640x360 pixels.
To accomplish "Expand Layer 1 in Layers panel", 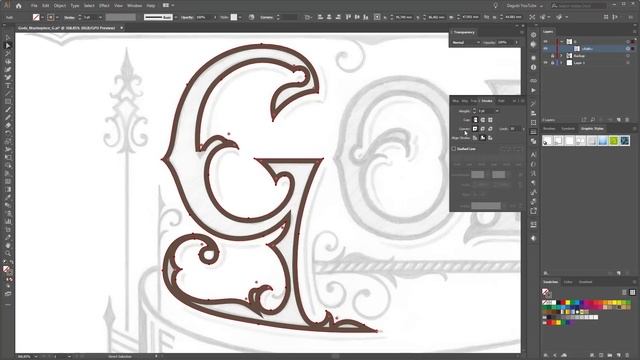I will pos(562,63).
